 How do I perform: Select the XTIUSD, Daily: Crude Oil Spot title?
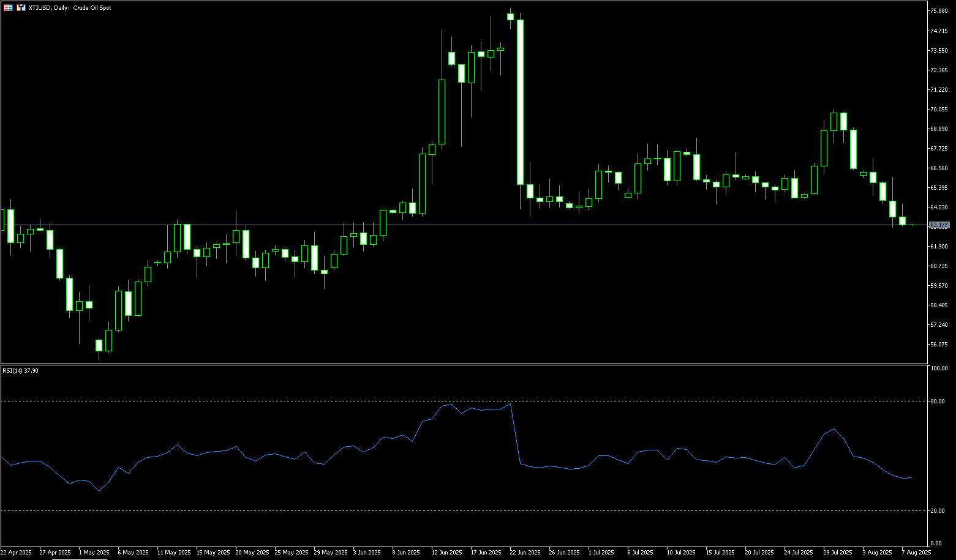pyautogui.click(x=70, y=8)
